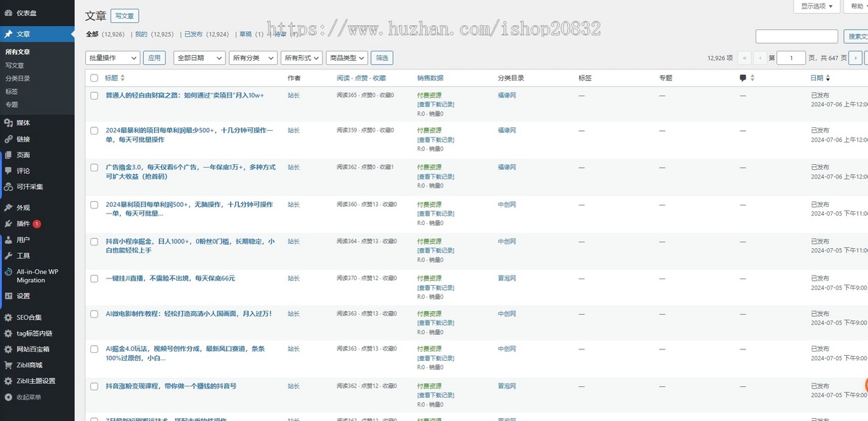Sort by the comment bubble column icon
The image size is (868, 421).
743,78
